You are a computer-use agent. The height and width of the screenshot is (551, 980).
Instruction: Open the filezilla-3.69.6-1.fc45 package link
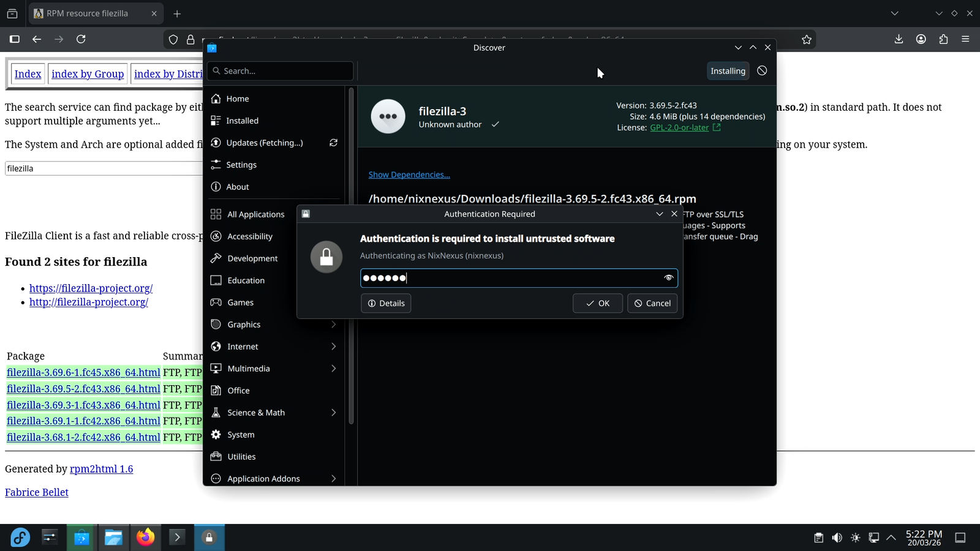coord(83,372)
